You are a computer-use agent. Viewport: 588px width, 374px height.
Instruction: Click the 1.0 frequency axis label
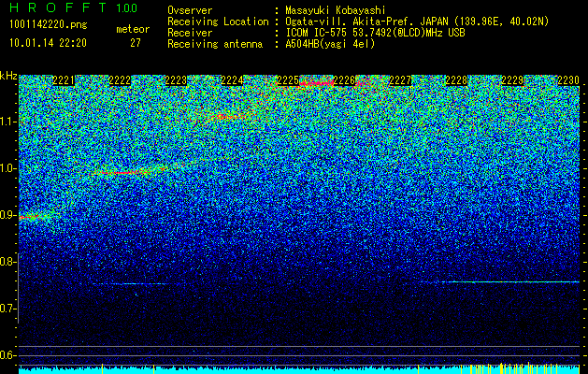pyautogui.click(x=8, y=168)
